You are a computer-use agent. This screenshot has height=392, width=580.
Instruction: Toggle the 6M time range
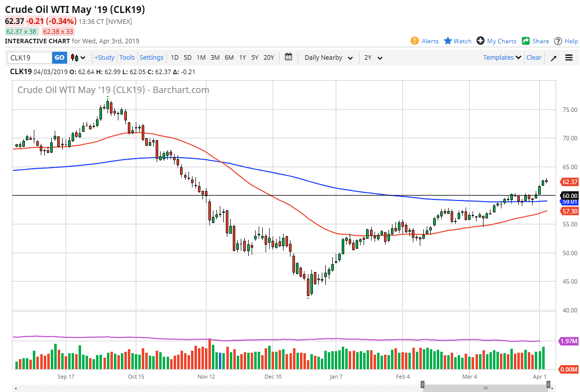tap(228, 58)
